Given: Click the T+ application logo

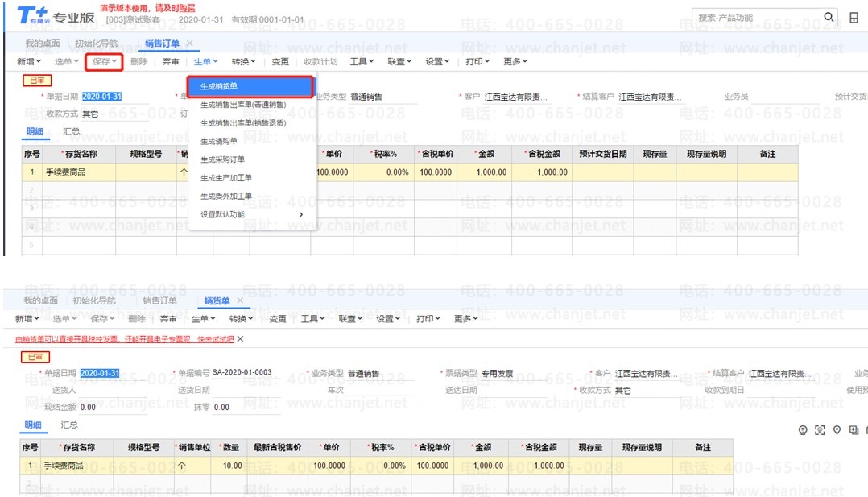Looking at the screenshot, I should (32, 15).
